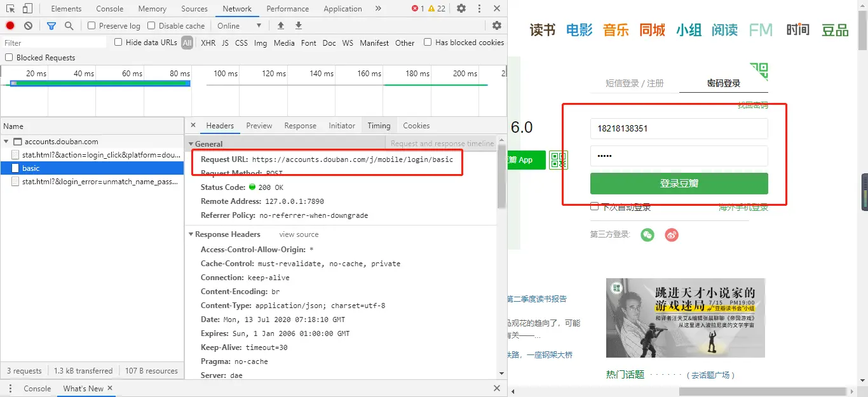
Task: Open the Sources panel tab
Action: pos(194,9)
